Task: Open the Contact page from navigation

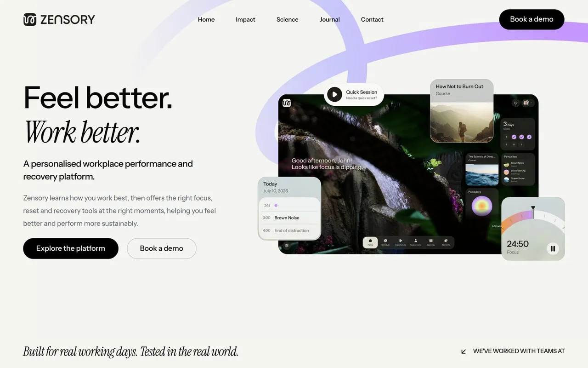Action: pyautogui.click(x=372, y=19)
